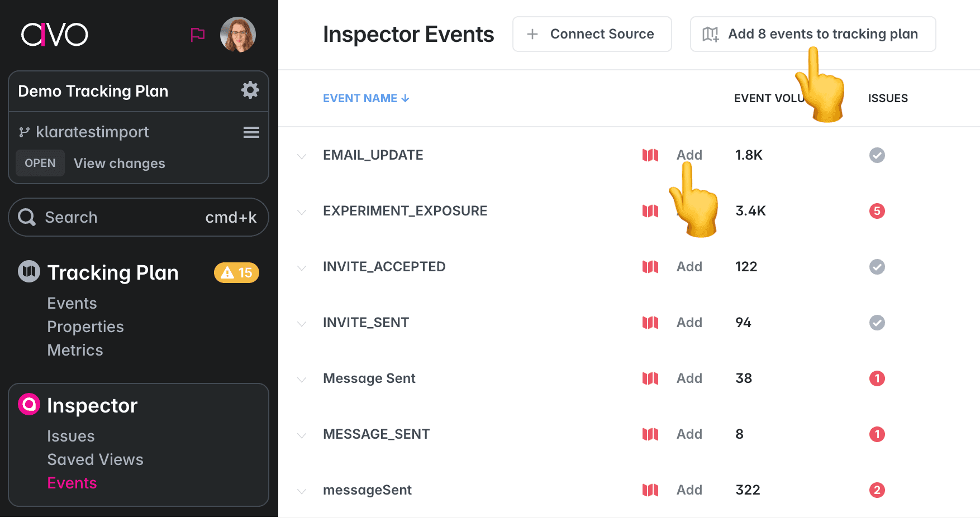Open Properties in Tracking Plan menu
Image resolution: width=980 pixels, height=518 pixels.
[x=85, y=327]
